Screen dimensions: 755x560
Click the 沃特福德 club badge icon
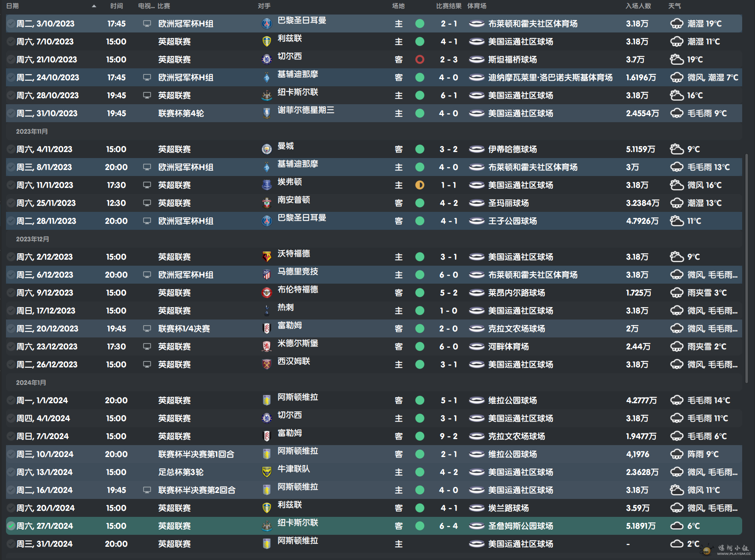[266, 257]
